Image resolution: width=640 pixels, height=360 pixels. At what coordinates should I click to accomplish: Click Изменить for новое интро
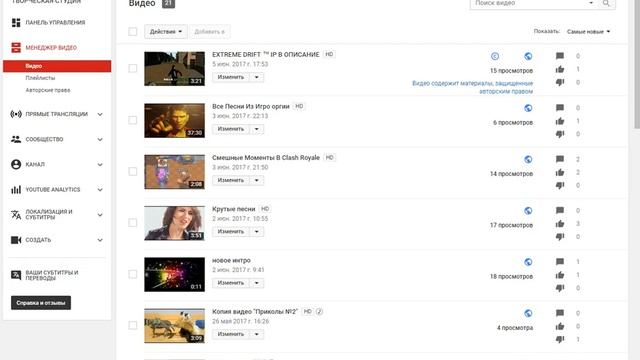click(231, 283)
